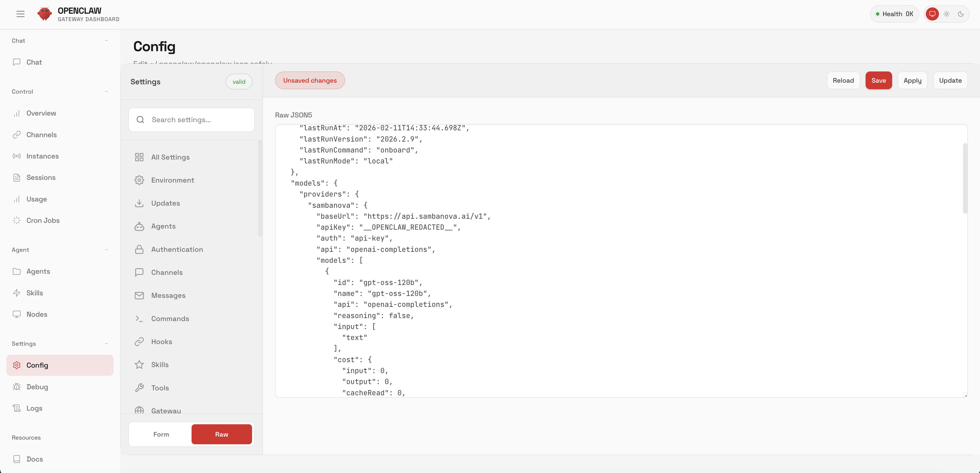Click the "auth": "api-key" line

coord(354,238)
